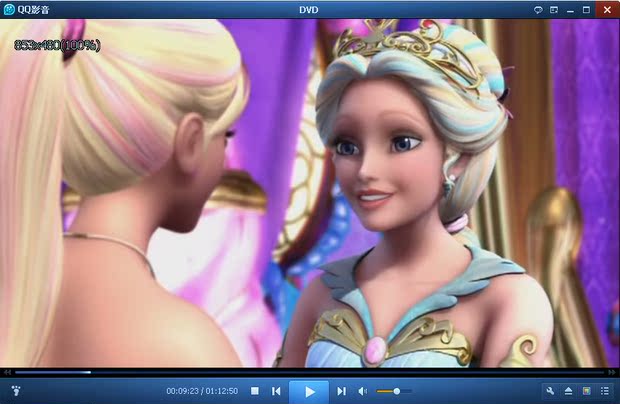The height and width of the screenshot is (404, 620).
Task: Adjust the volume slider
Action: click(394, 391)
